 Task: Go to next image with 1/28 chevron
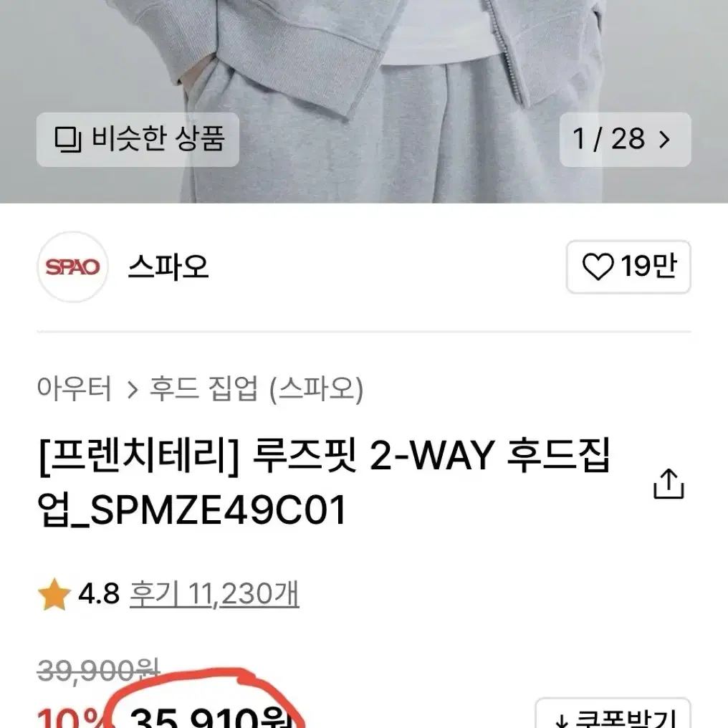[665, 139]
